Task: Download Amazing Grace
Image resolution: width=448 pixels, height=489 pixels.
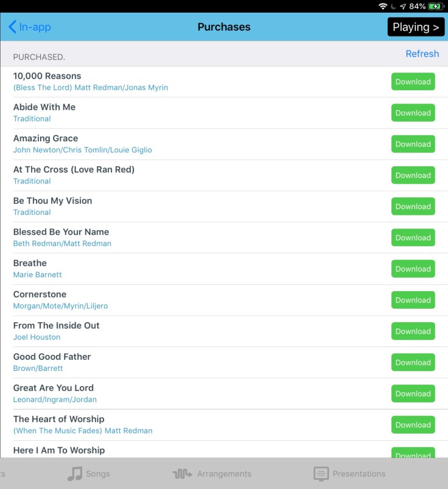Action: pyautogui.click(x=413, y=144)
